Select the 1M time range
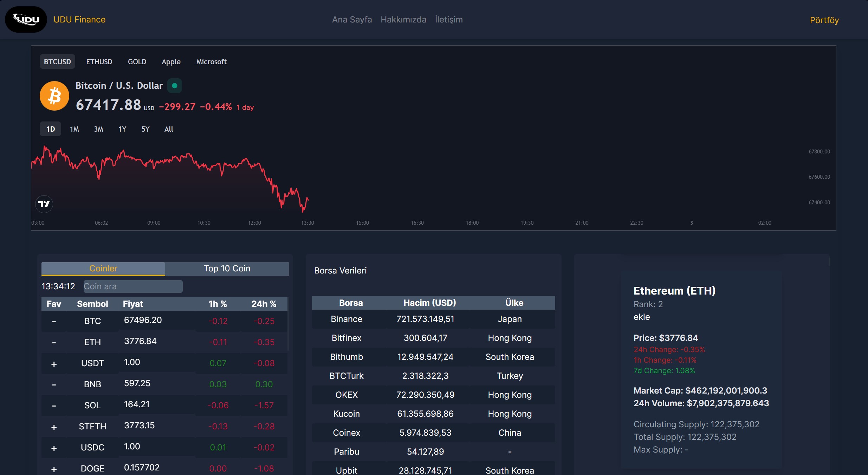The height and width of the screenshot is (475, 868). pos(74,129)
